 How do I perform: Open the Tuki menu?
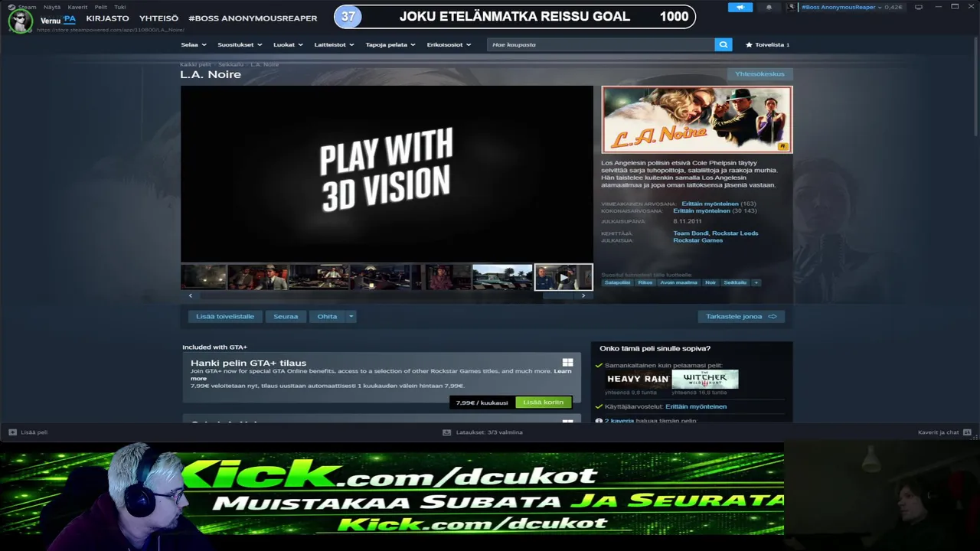(x=120, y=7)
